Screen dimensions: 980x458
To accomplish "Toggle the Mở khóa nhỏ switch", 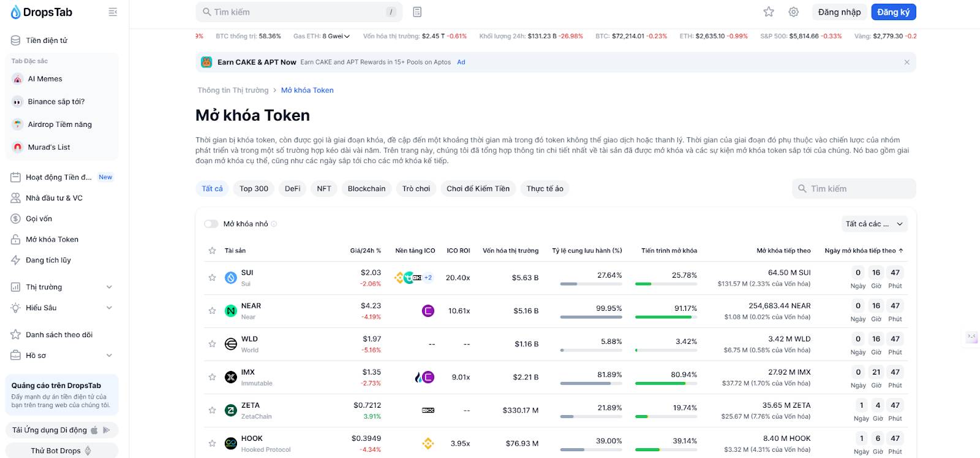I will coord(211,224).
